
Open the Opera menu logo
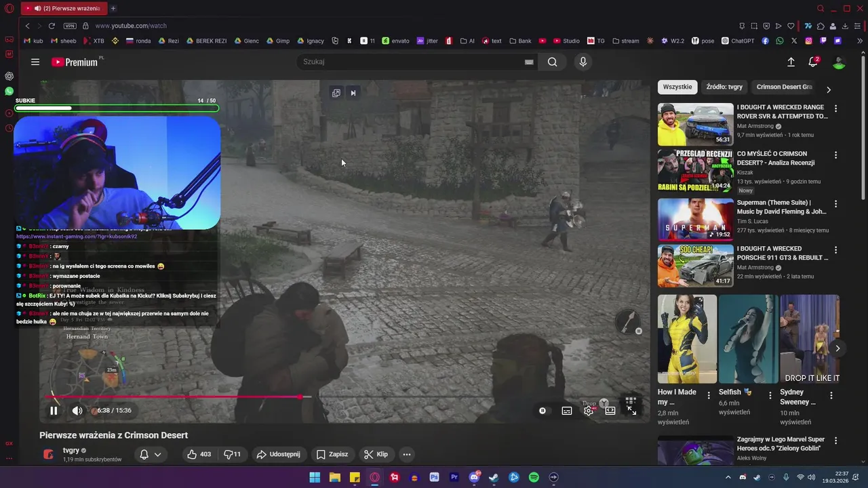click(x=9, y=9)
